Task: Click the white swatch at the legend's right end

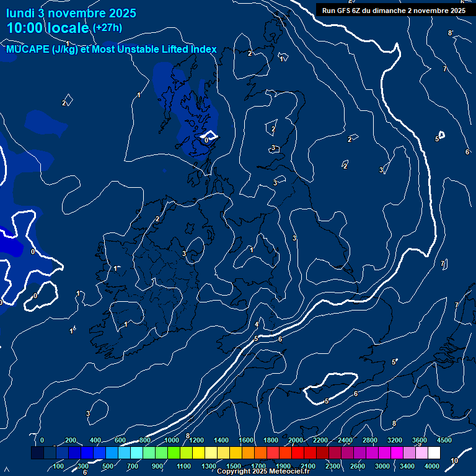Action: (x=434, y=454)
